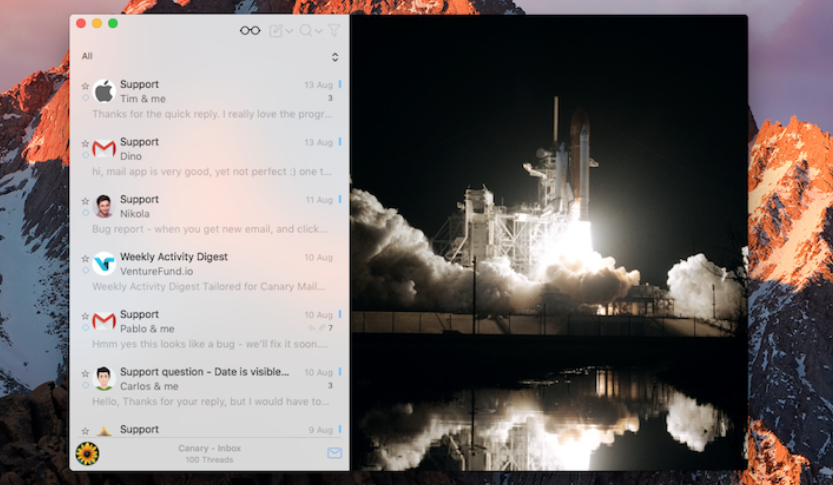Toggle the glasses focus-mode icon
Image resolution: width=833 pixels, height=485 pixels.
tap(250, 31)
